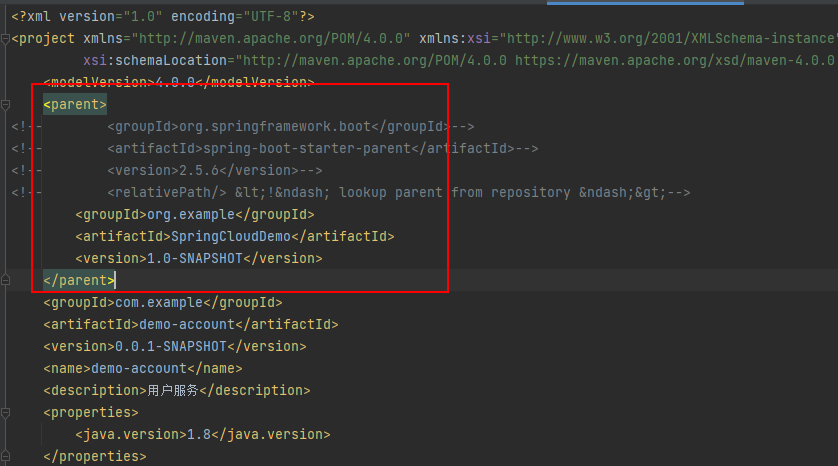
Task: Click fold marker beside closing properties tag
Action: pos(5,456)
